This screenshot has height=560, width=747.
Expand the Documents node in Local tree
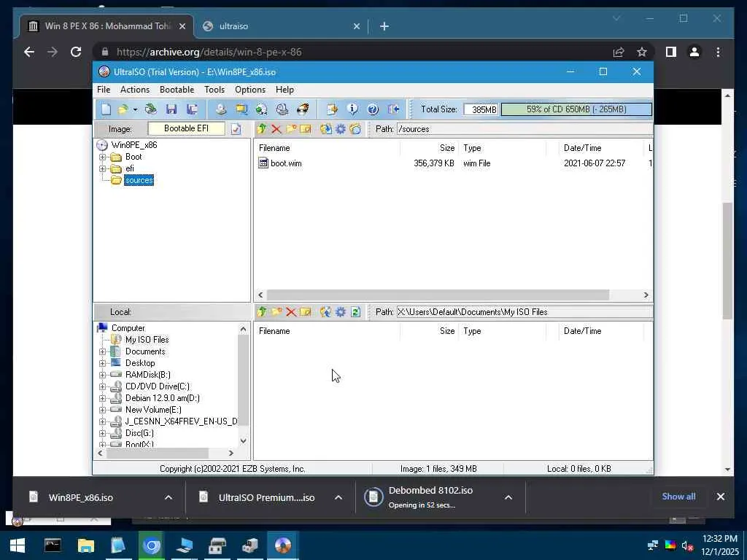click(102, 351)
